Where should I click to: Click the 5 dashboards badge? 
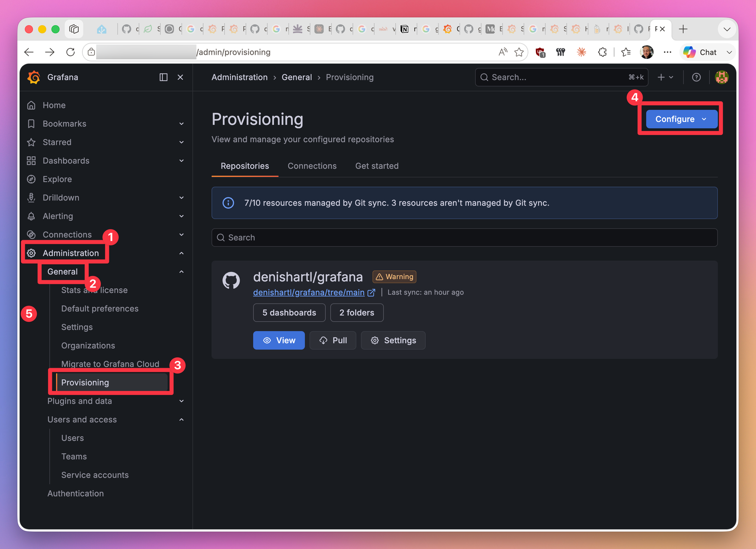point(289,313)
